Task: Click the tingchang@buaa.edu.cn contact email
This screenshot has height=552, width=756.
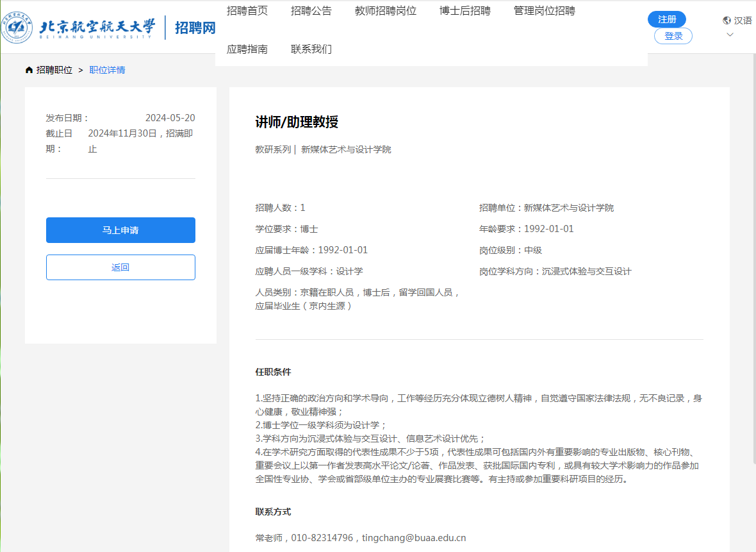Action: (x=414, y=538)
